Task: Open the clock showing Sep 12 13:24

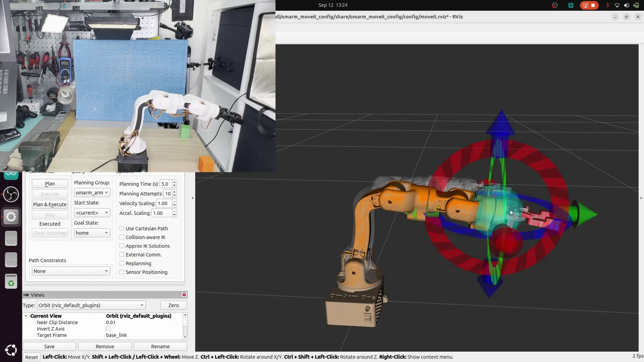Action: 333,5
